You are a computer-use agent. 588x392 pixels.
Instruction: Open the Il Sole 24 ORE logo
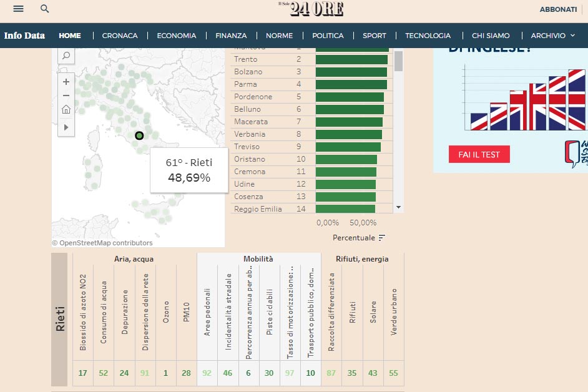click(x=310, y=9)
